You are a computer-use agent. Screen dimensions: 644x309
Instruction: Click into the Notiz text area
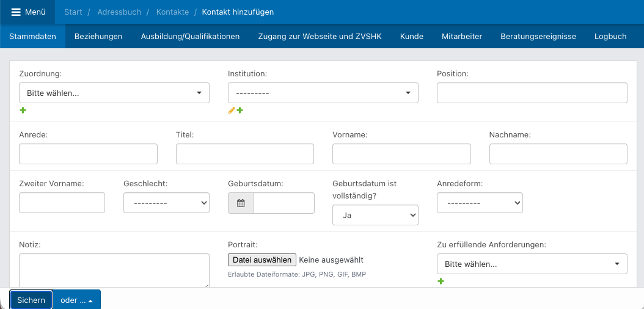(x=114, y=271)
